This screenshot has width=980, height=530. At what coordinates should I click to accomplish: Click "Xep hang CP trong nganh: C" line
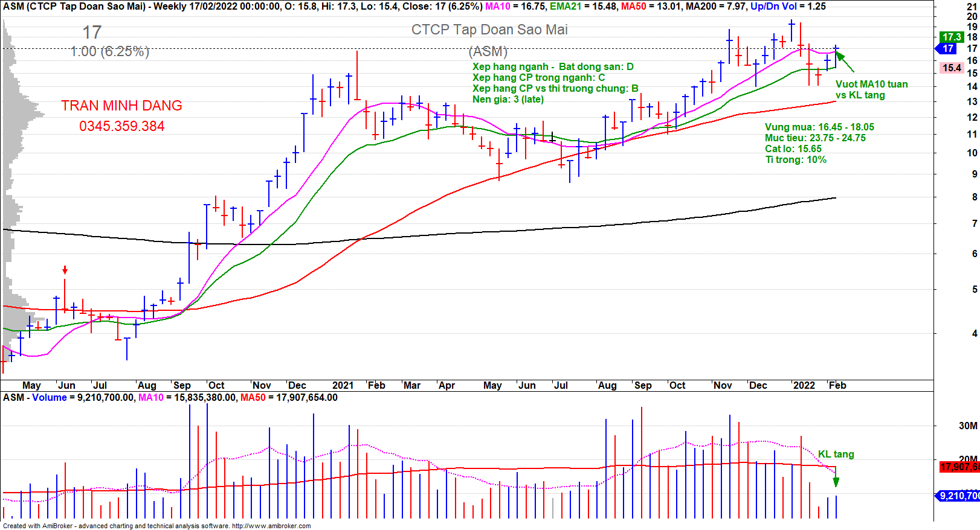click(538, 77)
